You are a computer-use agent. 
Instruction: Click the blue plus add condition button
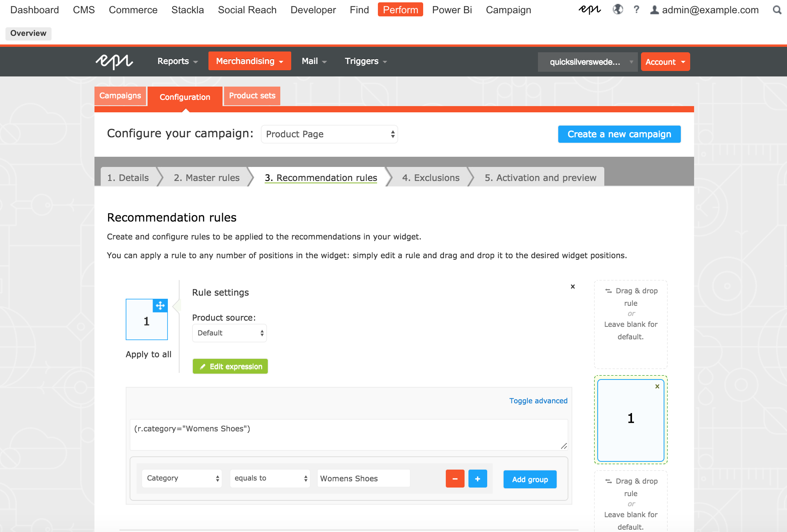point(477,479)
